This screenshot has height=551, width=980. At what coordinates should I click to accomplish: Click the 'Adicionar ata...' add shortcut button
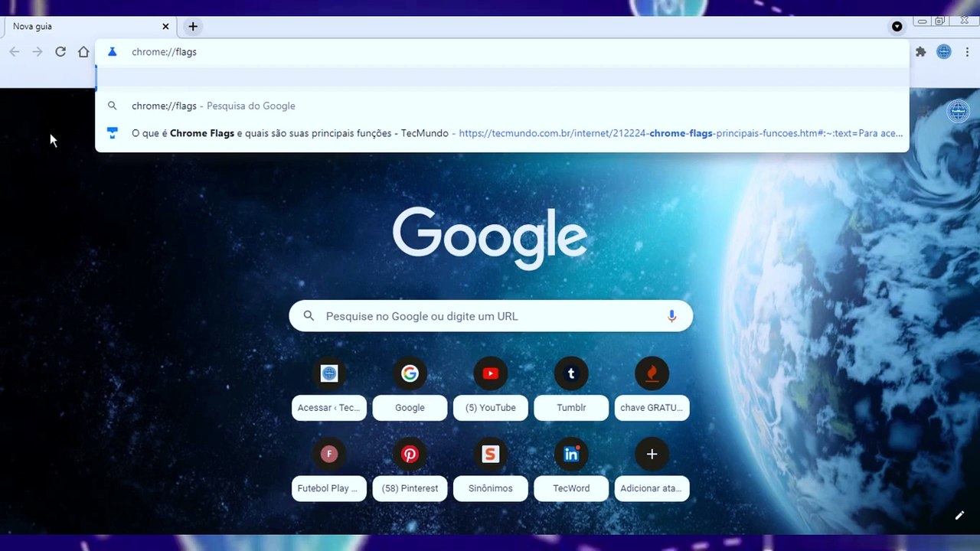[x=652, y=469]
